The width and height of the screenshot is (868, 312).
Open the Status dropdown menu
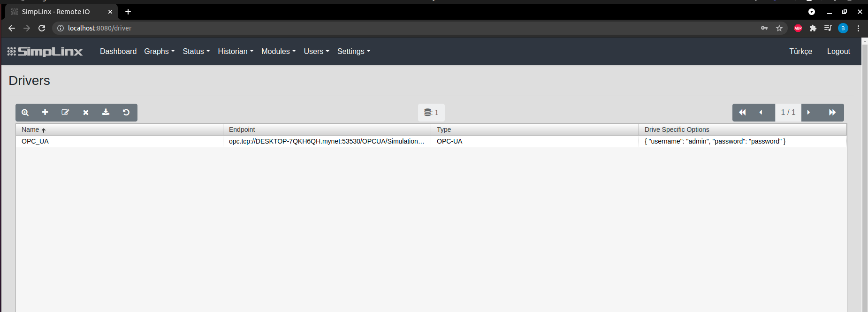point(196,52)
